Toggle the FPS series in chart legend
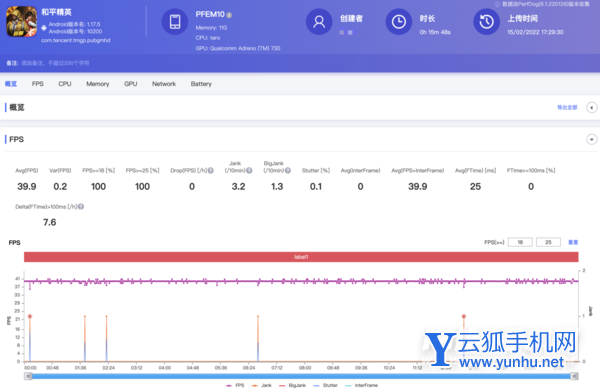The image size is (600, 389). (x=235, y=385)
